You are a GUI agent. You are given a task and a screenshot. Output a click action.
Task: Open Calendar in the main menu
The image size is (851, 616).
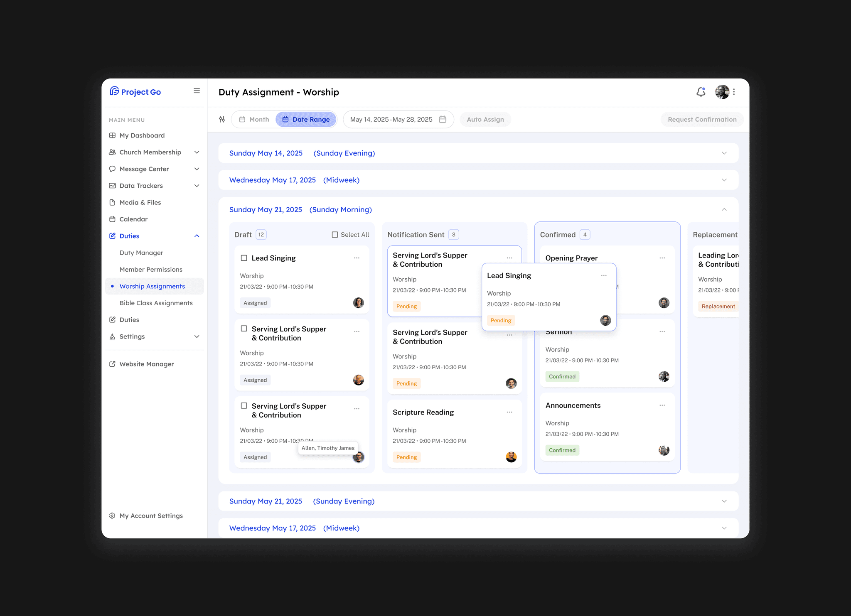click(x=154, y=219)
